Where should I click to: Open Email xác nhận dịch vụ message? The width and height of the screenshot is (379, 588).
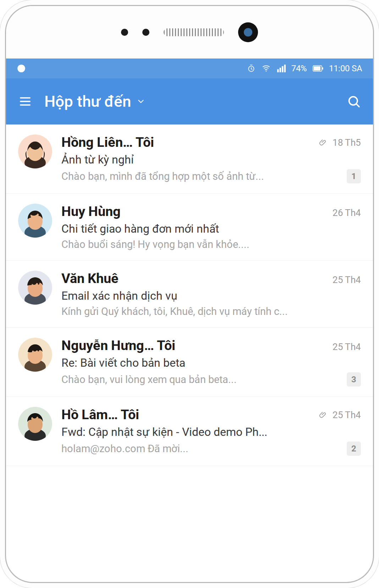[x=189, y=294]
